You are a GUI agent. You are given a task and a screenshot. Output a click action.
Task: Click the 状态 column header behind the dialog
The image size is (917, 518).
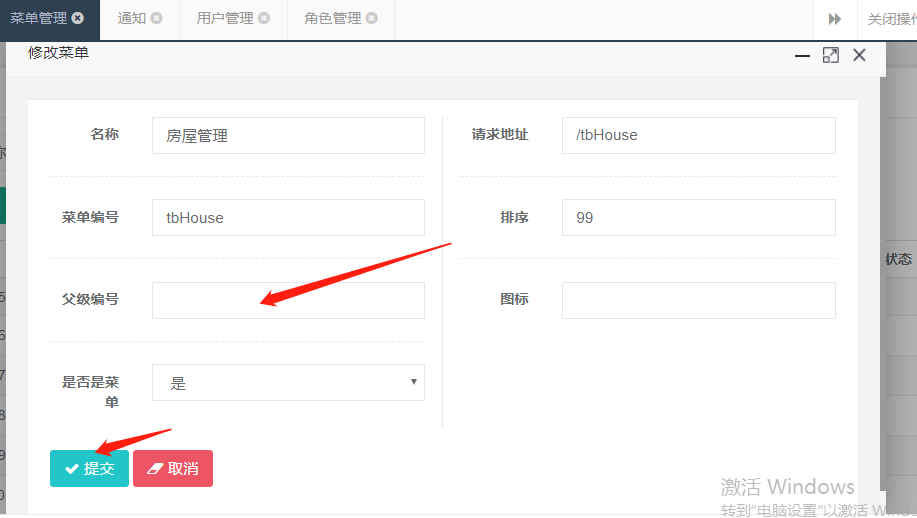898,259
